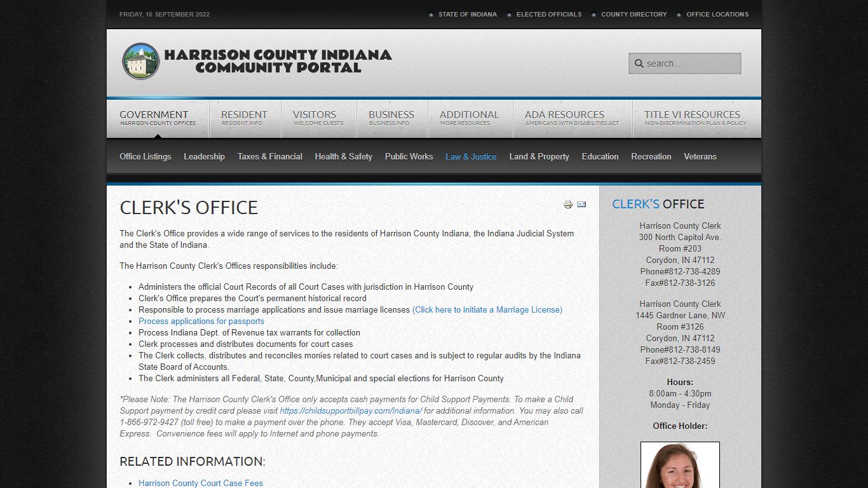
Task: Open the Taxes & Financial submenu item
Action: tap(270, 156)
